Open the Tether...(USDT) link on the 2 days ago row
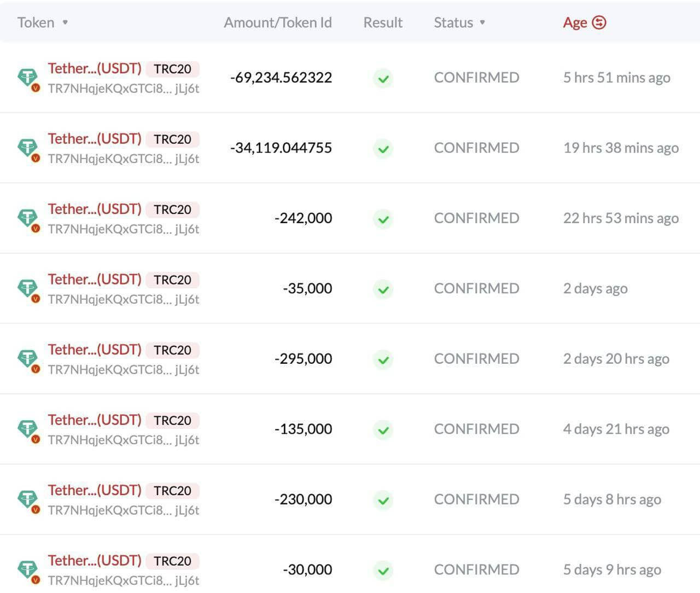 (x=95, y=280)
